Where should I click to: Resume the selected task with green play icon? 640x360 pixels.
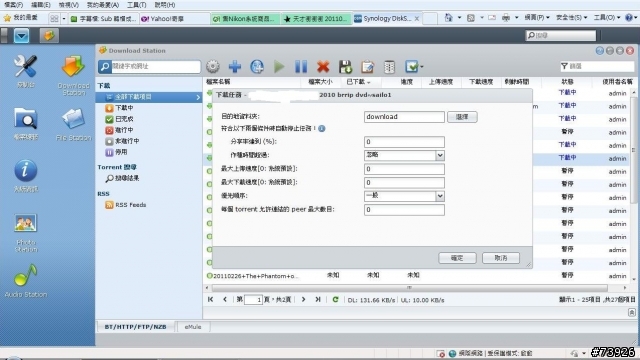pyautogui.click(x=279, y=67)
